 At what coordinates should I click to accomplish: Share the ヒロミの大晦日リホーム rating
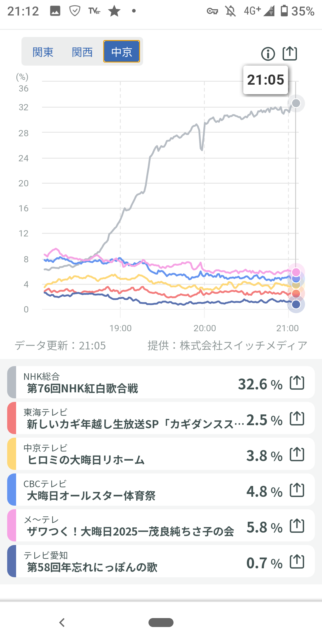pyautogui.click(x=297, y=454)
